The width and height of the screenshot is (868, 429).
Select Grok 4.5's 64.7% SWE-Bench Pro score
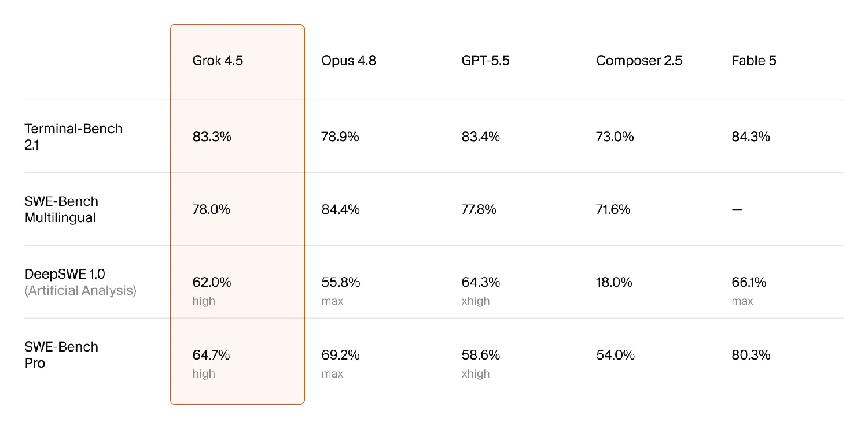tap(211, 355)
